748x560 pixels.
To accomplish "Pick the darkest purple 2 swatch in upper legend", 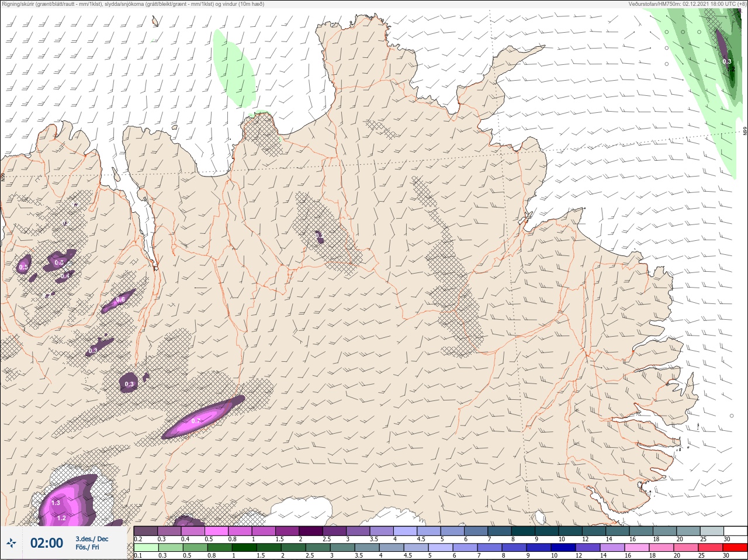I will click(311, 531).
